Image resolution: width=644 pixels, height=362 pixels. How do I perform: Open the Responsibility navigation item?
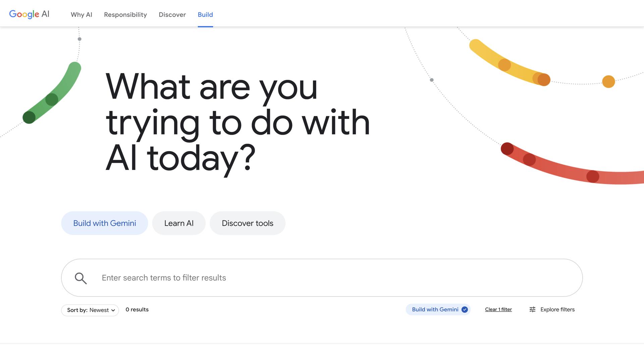click(125, 15)
